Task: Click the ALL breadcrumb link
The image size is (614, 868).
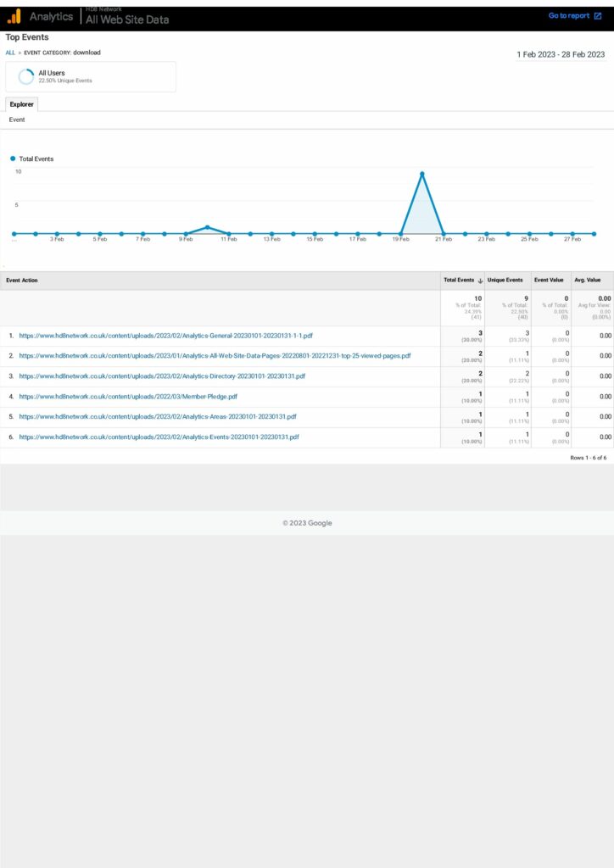Action: pyautogui.click(x=10, y=53)
